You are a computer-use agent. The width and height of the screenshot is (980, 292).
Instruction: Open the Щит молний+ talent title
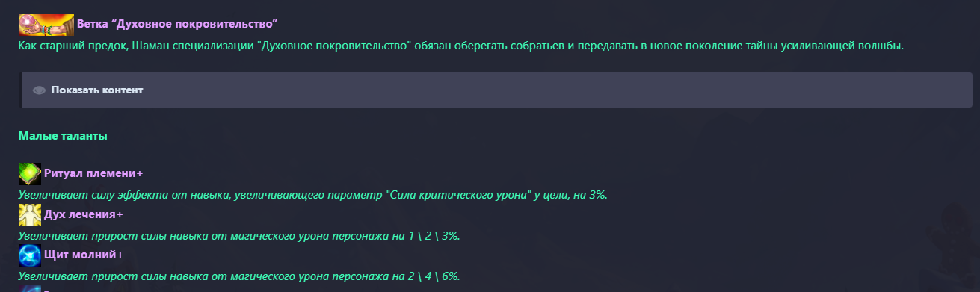[x=84, y=255]
